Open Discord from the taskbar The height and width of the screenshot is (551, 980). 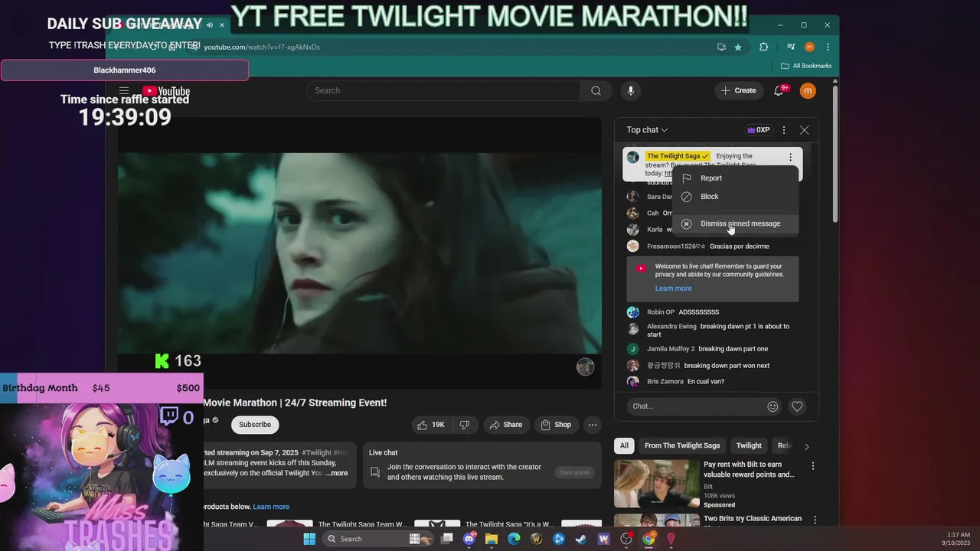(x=469, y=539)
